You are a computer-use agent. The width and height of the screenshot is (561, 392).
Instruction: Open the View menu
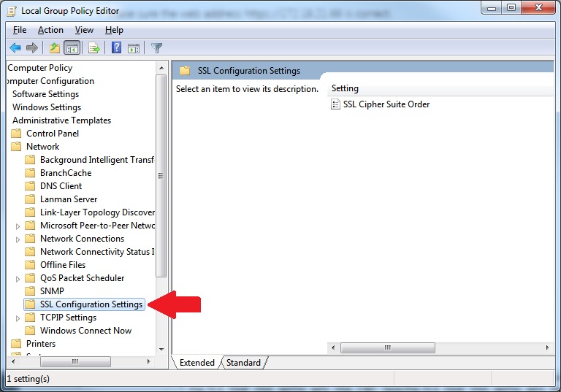(84, 30)
